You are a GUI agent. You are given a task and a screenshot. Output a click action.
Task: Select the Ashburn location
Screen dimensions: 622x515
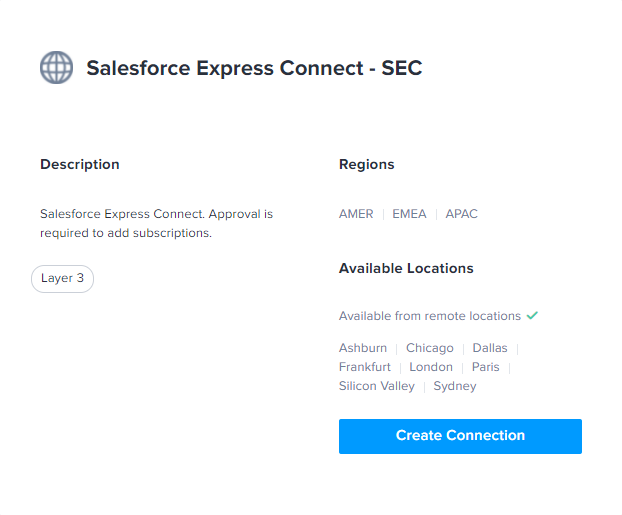coord(363,348)
